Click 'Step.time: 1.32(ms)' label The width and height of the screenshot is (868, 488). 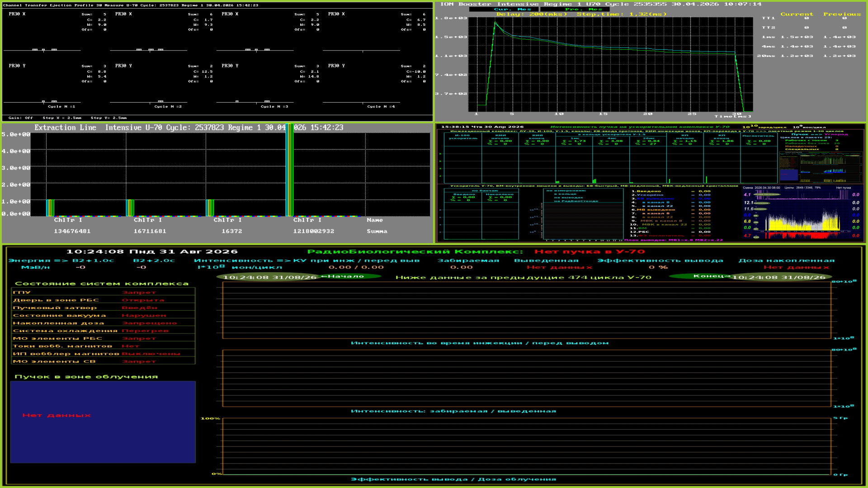click(622, 14)
